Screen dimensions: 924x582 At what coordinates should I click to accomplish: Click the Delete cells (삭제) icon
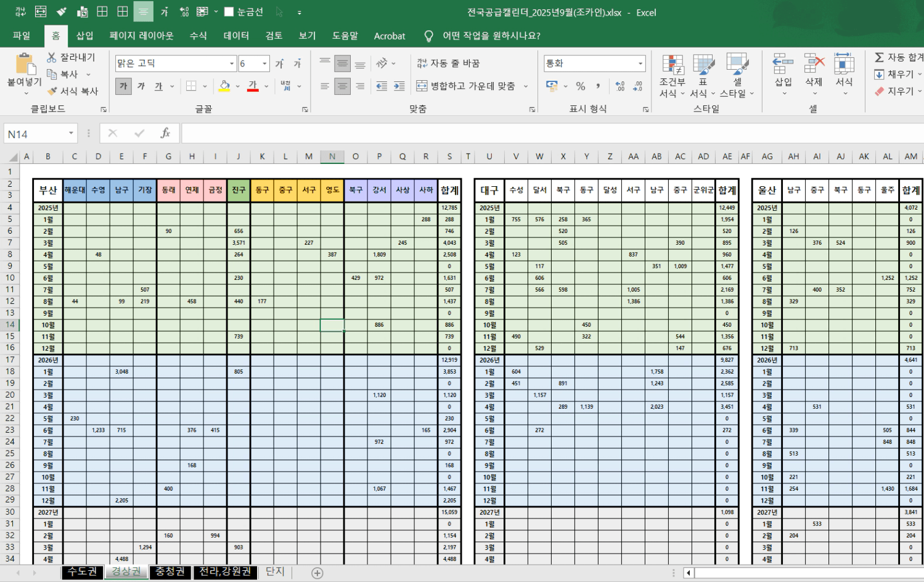pos(814,64)
